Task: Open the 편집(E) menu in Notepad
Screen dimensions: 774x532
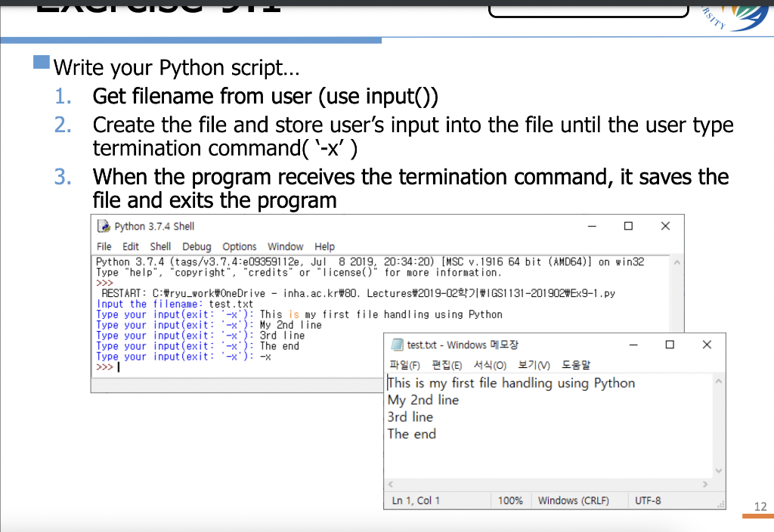Action: pos(447,365)
